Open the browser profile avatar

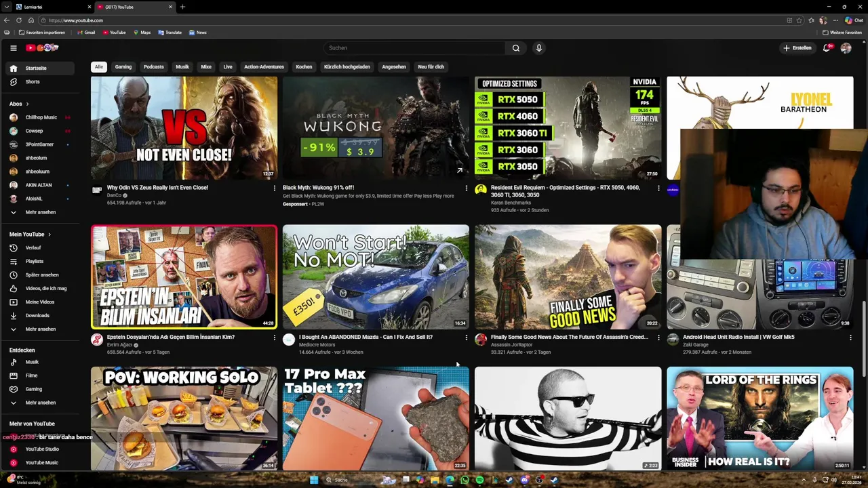(x=823, y=20)
